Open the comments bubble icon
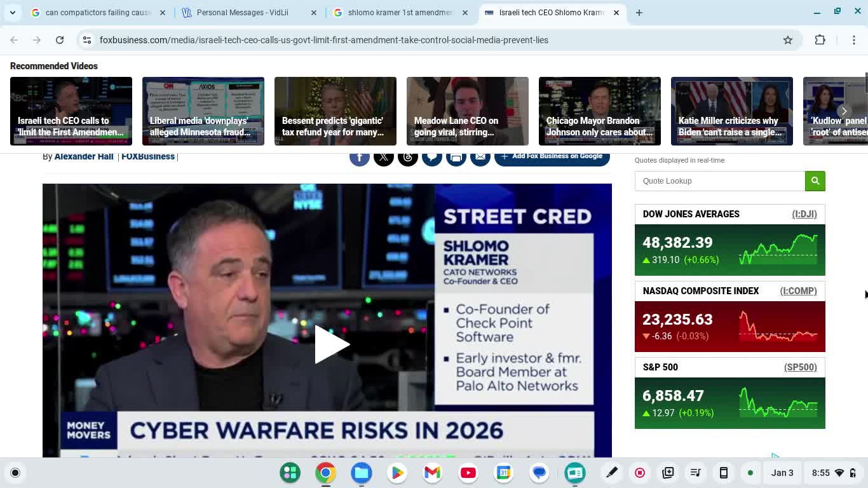 [431, 157]
